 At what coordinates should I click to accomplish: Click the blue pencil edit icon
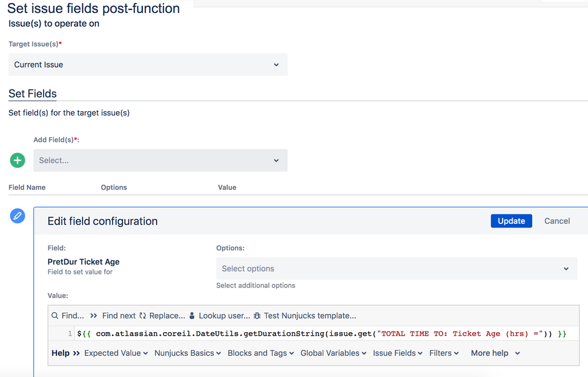tap(17, 216)
